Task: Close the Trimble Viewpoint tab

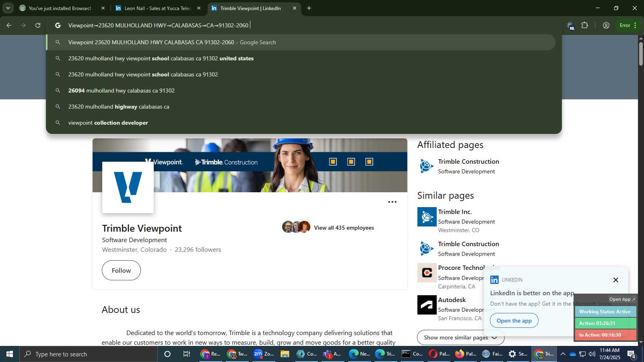Action: point(295,8)
